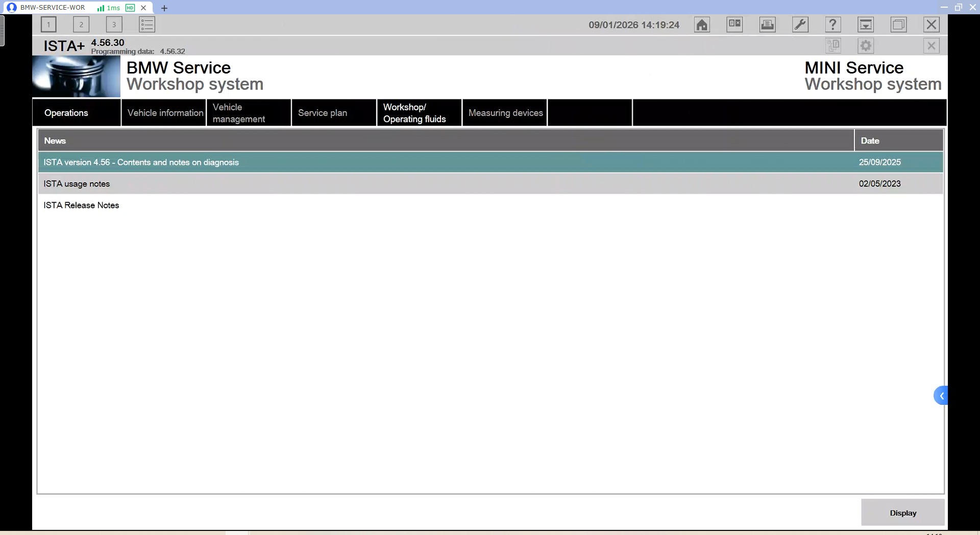Screen dimensions: 980x535
Task: Select the Measuring devices tab
Action: [x=505, y=113]
